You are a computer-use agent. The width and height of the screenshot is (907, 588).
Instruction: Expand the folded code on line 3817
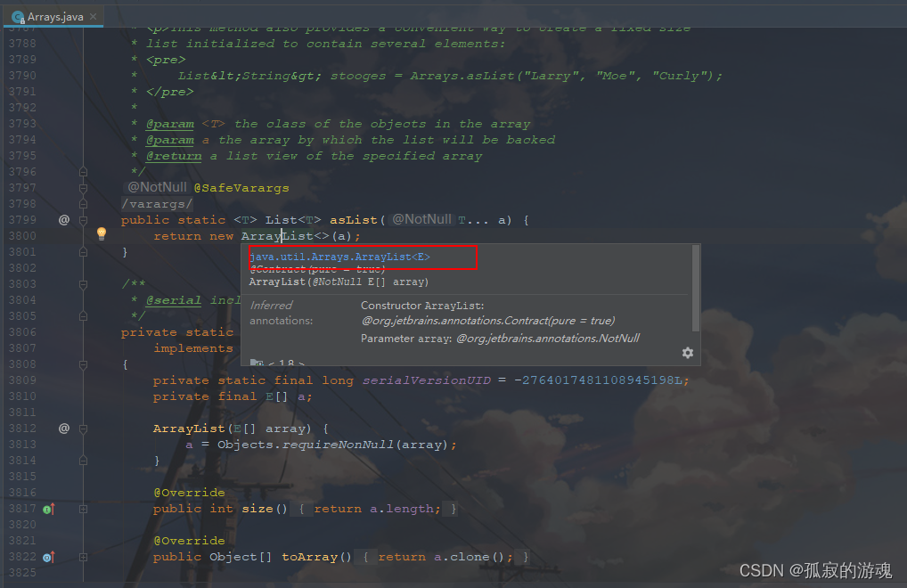[83, 509]
